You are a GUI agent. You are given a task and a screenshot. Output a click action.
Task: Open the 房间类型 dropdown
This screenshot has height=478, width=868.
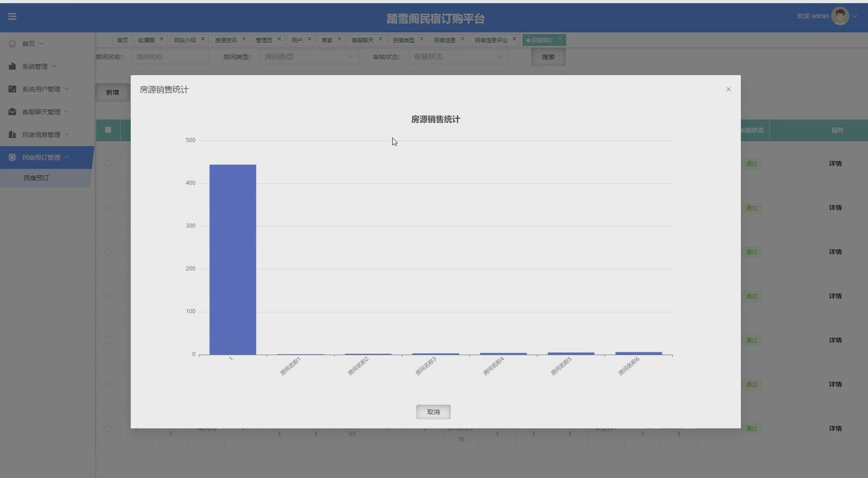tap(309, 57)
